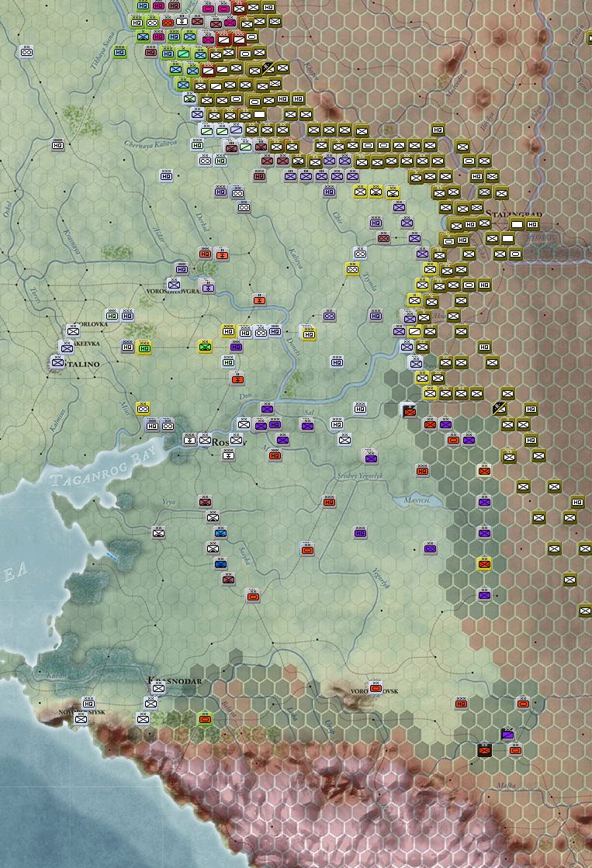Click the Sredny Yegorlyk river label
592x868 pixels.
coord(359,475)
